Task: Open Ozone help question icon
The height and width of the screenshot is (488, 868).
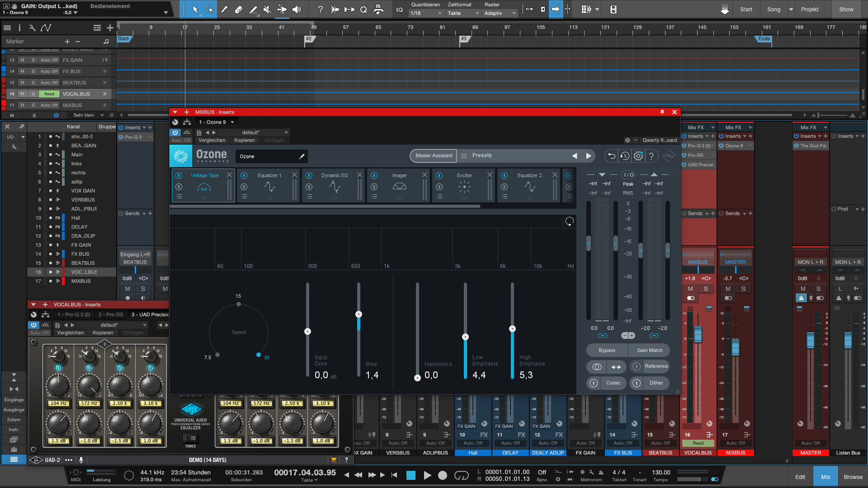Action: pyautogui.click(x=651, y=156)
